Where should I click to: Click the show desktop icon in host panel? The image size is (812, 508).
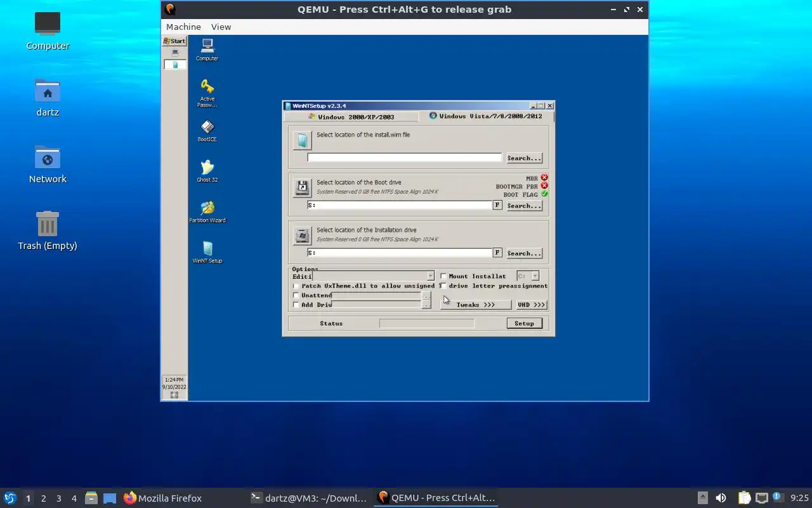pyautogui.click(x=110, y=498)
